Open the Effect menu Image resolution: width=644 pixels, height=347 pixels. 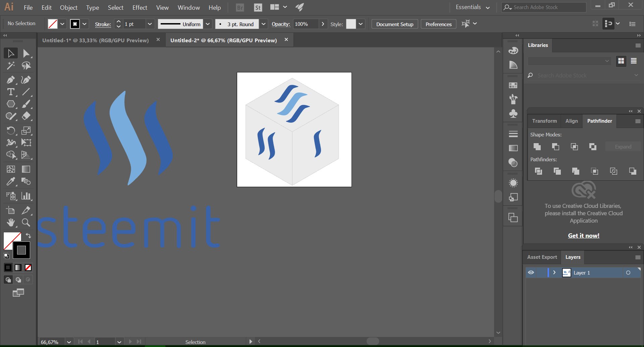[140, 7]
